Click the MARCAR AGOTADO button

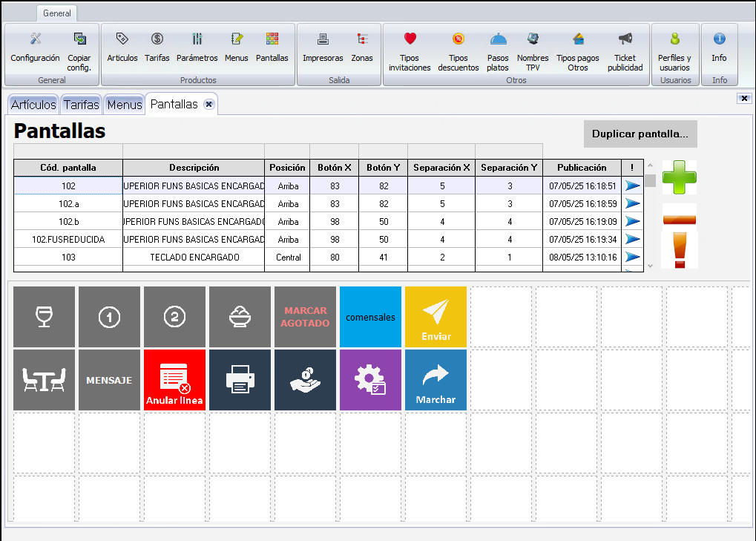point(305,317)
